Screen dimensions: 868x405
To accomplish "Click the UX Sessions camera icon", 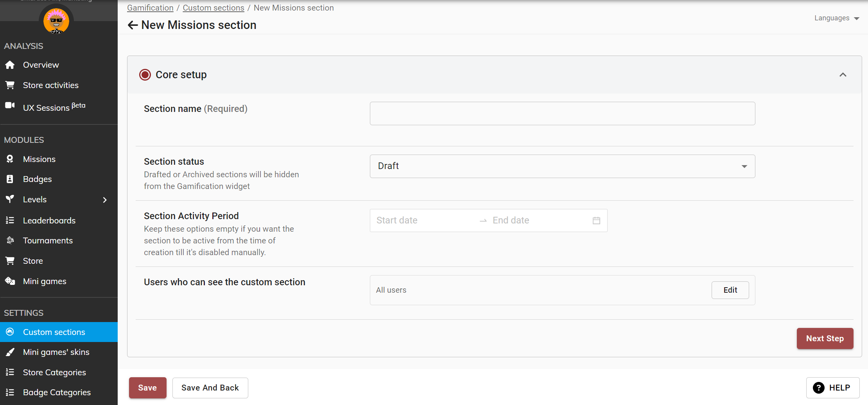I will (x=10, y=106).
